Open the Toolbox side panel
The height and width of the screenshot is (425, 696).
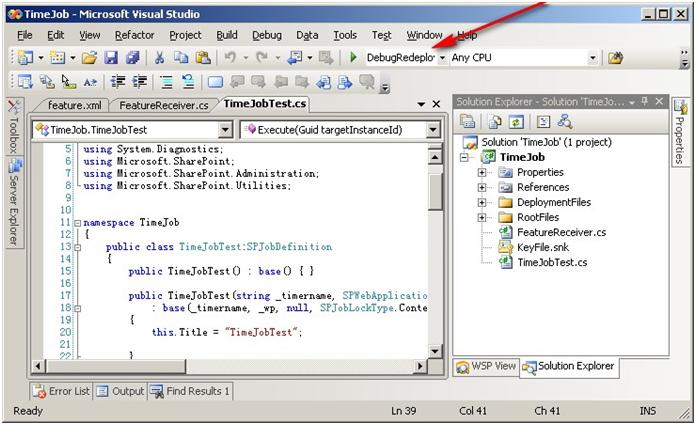(x=14, y=127)
